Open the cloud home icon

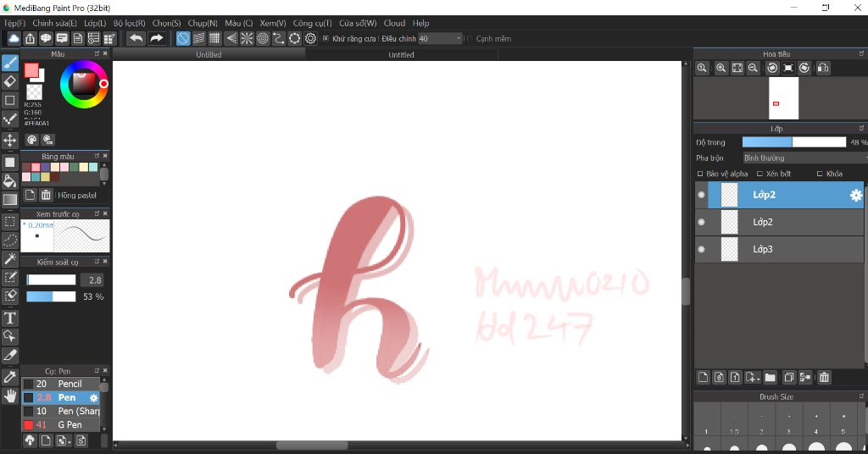(x=14, y=38)
